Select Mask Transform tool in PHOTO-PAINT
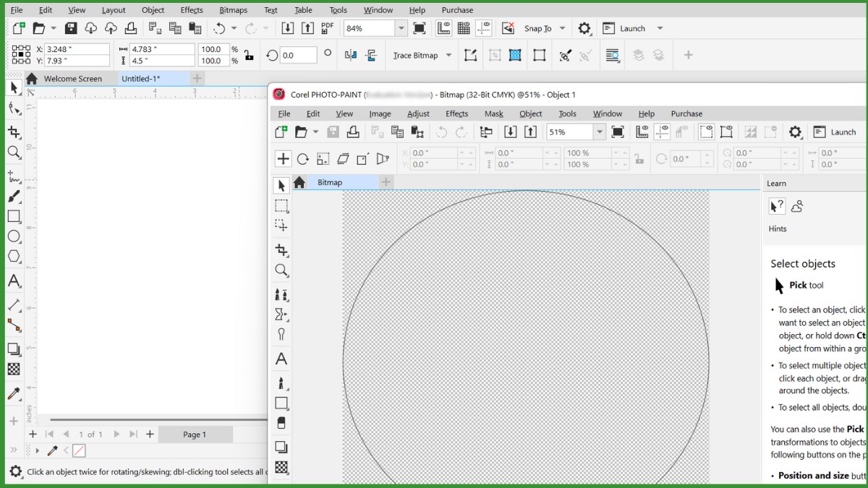868x488 pixels. click(x=281, y=226)
